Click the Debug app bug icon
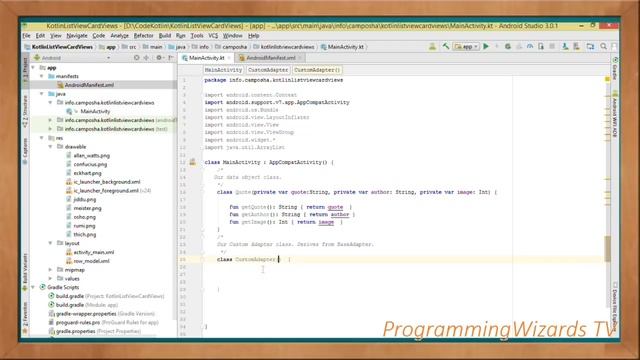Viewport: 640px width, 360px height. click(x=508, y=47)
